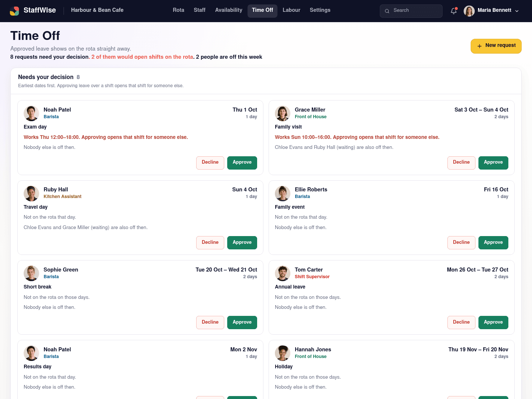Click Noah Patel's avatar on Exam day card

[31, 113]
